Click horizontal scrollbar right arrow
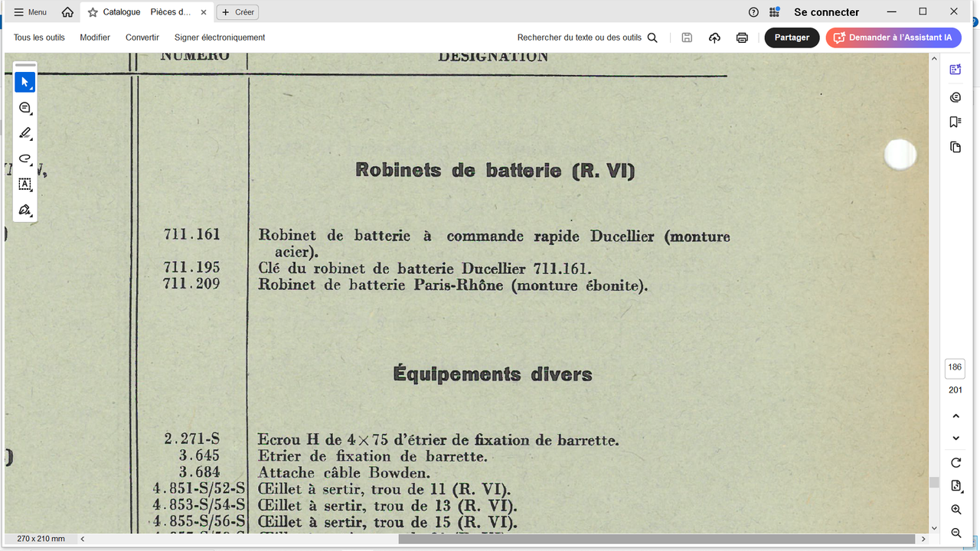This screenshot has width=980, height=551. click(924, 539)
